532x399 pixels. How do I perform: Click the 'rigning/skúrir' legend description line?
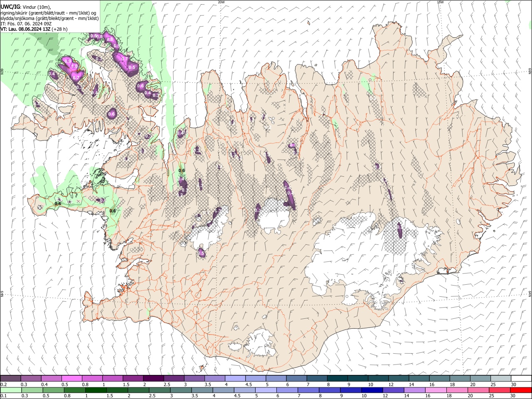pyautogui.click(x=49, y=13)
